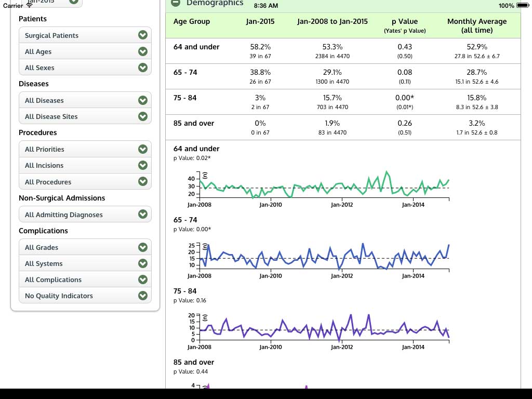Click the '1300 in 4470' count text
This screenshot has width=532, height=399.
(x=332, y=82)
